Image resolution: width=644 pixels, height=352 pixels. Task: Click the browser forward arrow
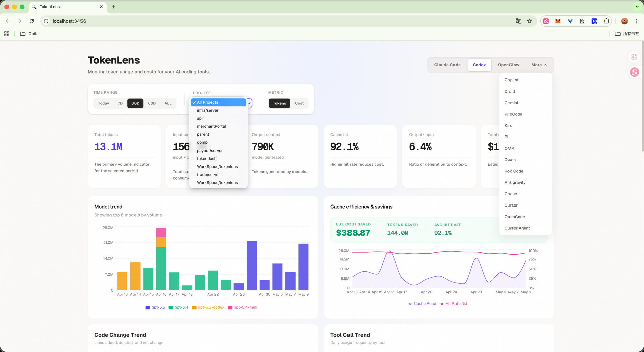[x=19, y=21]
